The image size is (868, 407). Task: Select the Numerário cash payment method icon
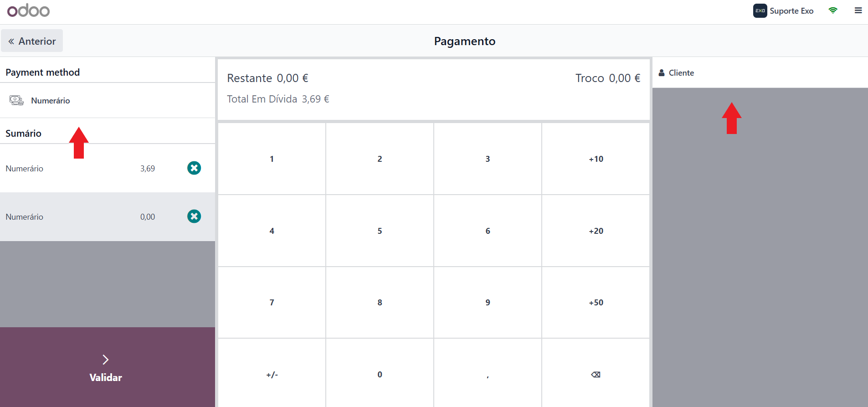coord(17,100)
